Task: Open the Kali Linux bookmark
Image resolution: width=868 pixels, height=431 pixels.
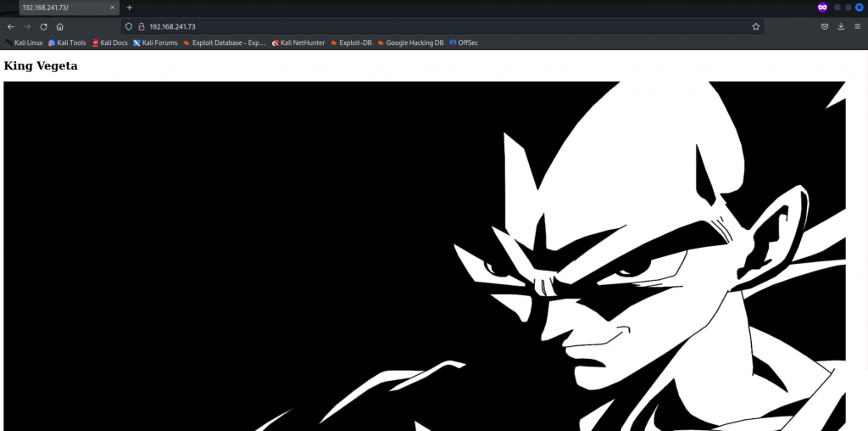Action: [x=25, y=42]
